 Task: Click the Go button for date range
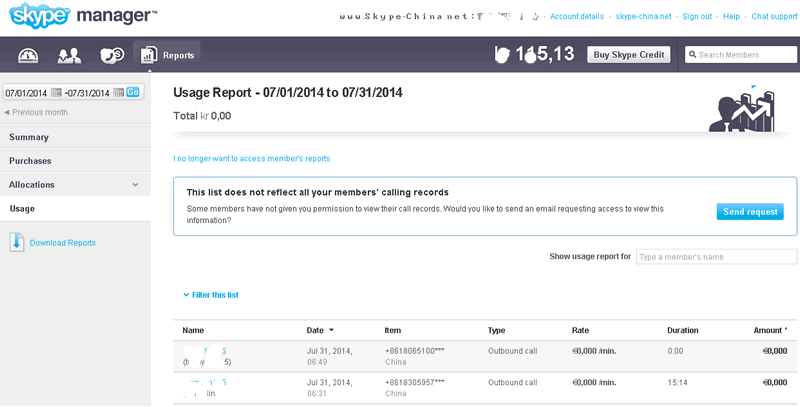tap(133, 92)
